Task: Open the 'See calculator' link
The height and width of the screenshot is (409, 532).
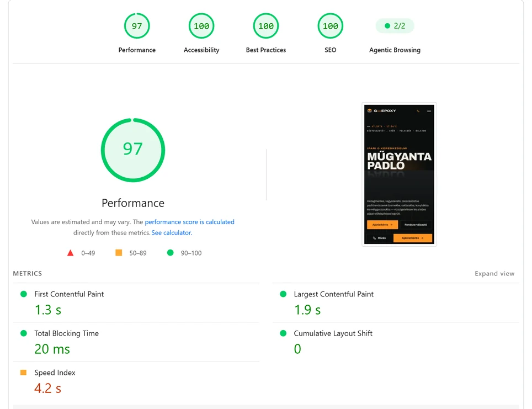Action: (171, 233)
